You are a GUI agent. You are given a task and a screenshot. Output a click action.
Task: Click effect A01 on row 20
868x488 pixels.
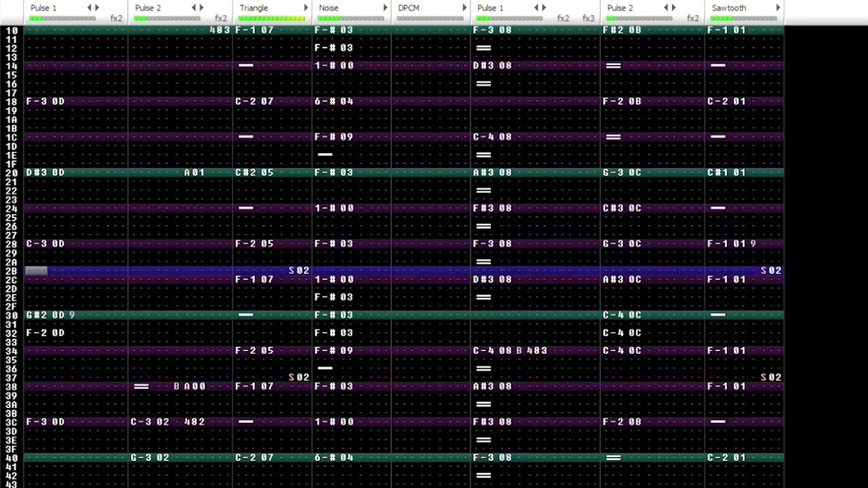click(x=195, y=173)
